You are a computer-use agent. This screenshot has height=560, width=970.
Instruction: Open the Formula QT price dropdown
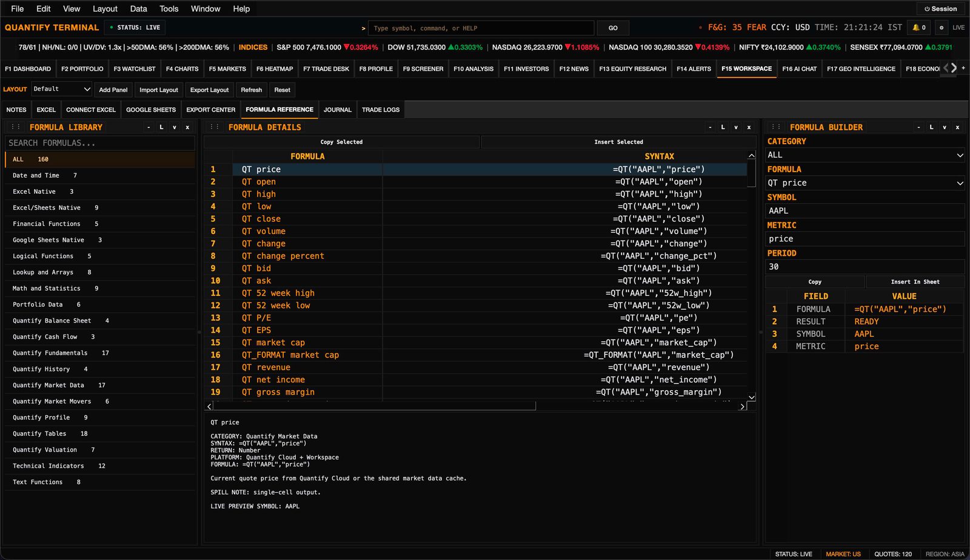coord(865,183)
